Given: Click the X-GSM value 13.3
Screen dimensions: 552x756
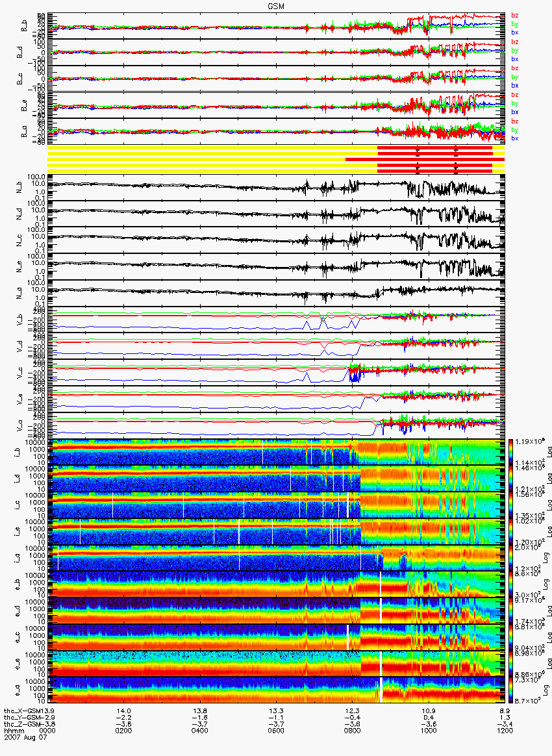Looking at the screenshot, I should coord(276,711).
